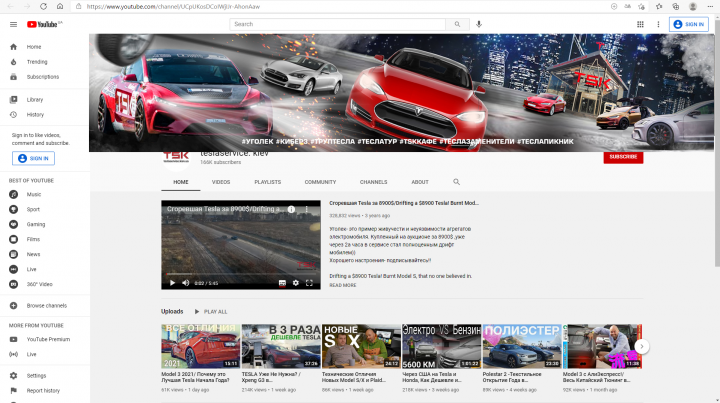Image resolution: width=720 pixels, height=403 pixels.
Task: Switch to the Videos channel tab
Action: (221, 182)
